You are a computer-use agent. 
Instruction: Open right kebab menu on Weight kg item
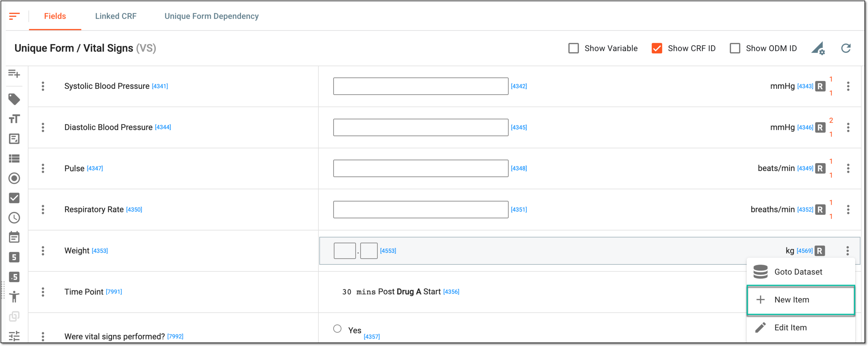(848, 251)
